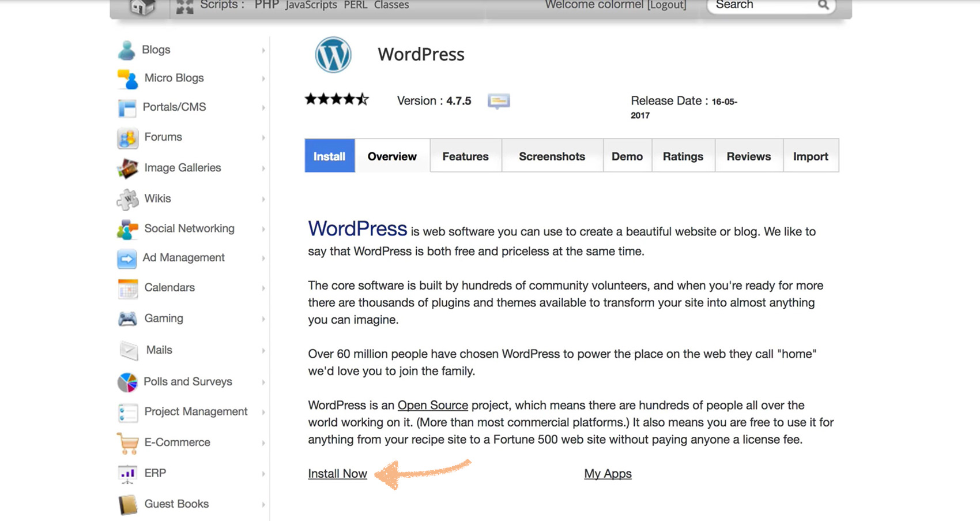Select PERL scripts in the top bar
Image resolution: width=980 pixels, height=521 pixels.
point(356,5)
